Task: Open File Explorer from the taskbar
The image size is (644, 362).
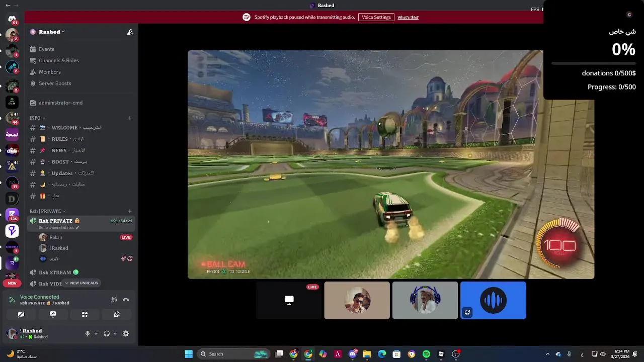Action: pos(367,354)
